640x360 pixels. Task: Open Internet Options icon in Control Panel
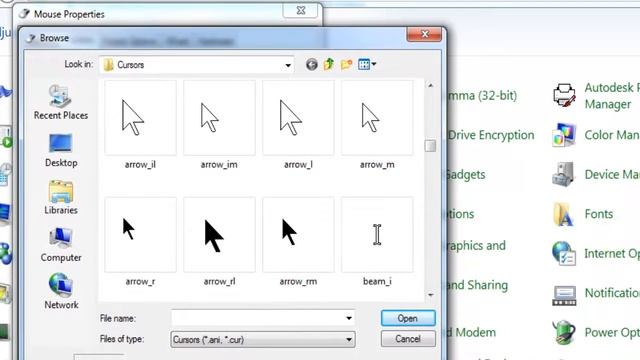pyautogui.click(x=564, y=253)
